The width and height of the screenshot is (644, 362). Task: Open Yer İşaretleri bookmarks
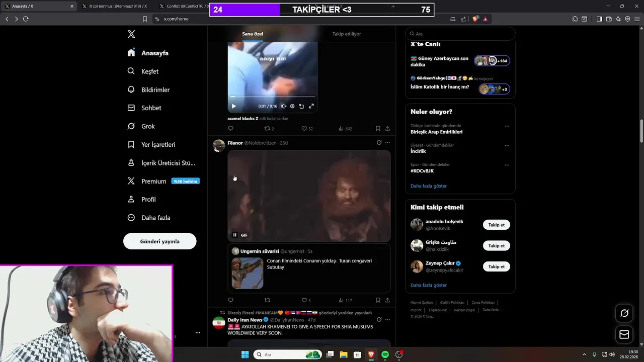[151, 144]
